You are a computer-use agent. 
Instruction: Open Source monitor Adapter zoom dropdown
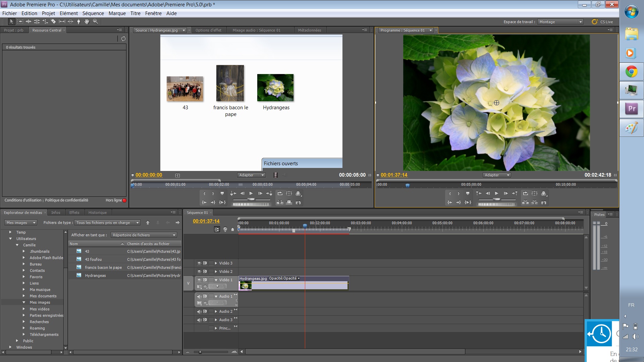[251, 175]
